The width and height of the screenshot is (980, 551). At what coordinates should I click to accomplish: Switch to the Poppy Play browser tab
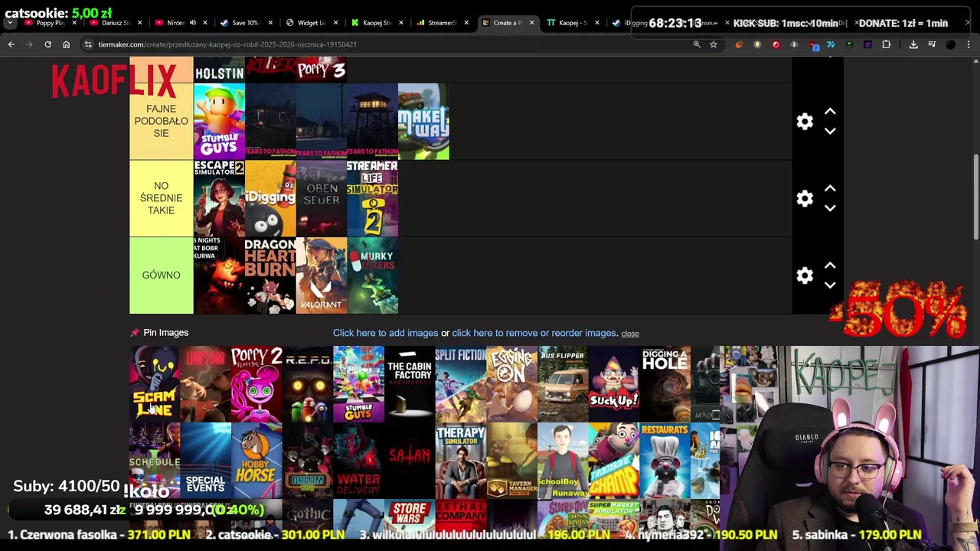50,23
